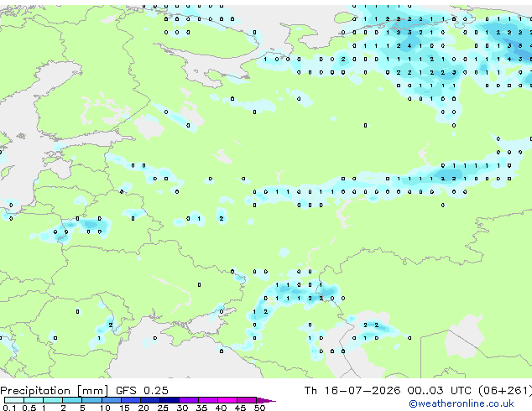Click the 40–45 mm magenta legend swatch
Image resolution: width=532 pixels, height=411 pixels.
point(227,400)
